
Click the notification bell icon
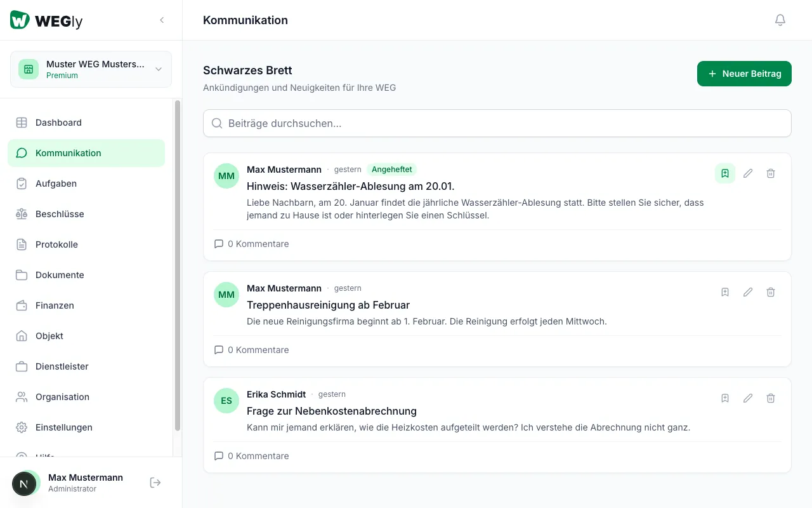780,20
